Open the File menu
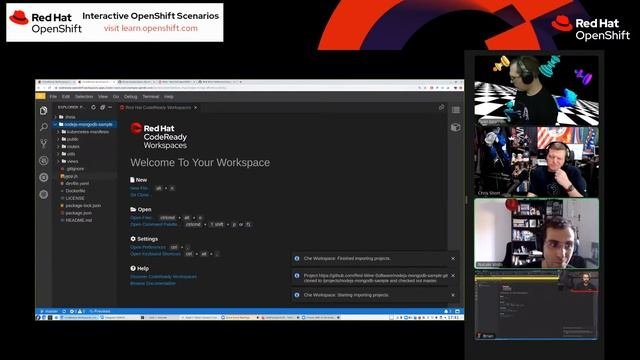 pos(53,97)
